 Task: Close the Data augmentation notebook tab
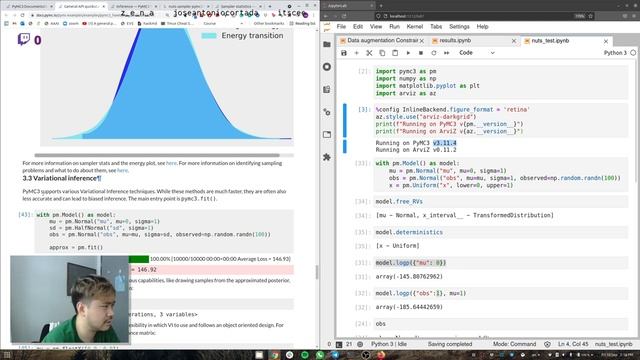tap(422, 41)
